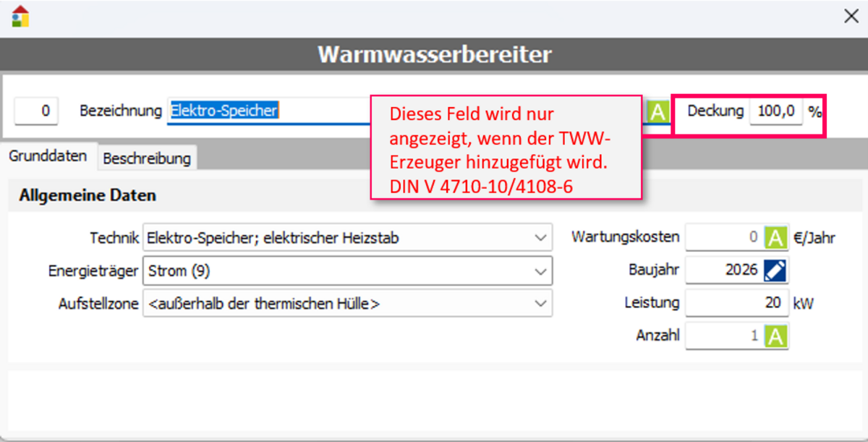
Task: Click the Leistung kW input field
Action: point(736,303)
